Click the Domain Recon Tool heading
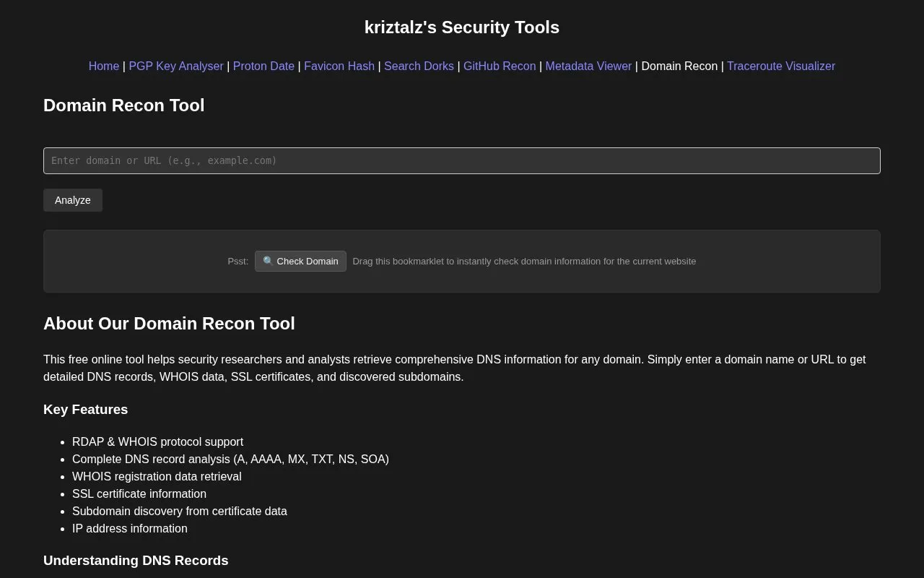The width and height of the screenshot is (924, 578). [124, 105]
